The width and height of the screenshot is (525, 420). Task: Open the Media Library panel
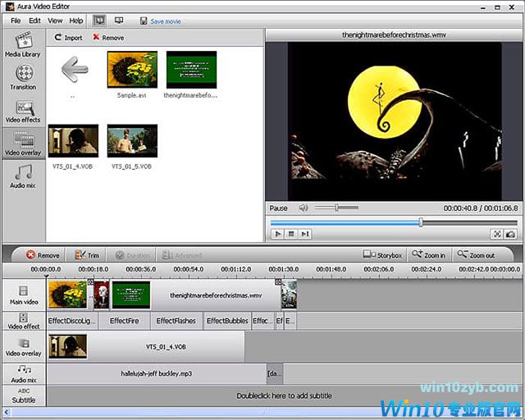[23, 43]
